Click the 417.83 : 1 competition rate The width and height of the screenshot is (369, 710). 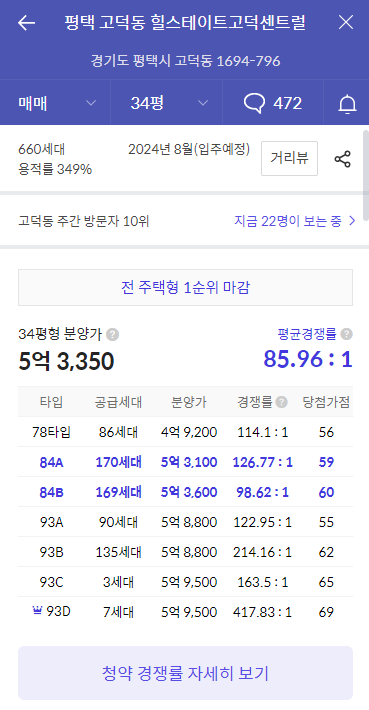pyautogui.click(x=263, y=612)
